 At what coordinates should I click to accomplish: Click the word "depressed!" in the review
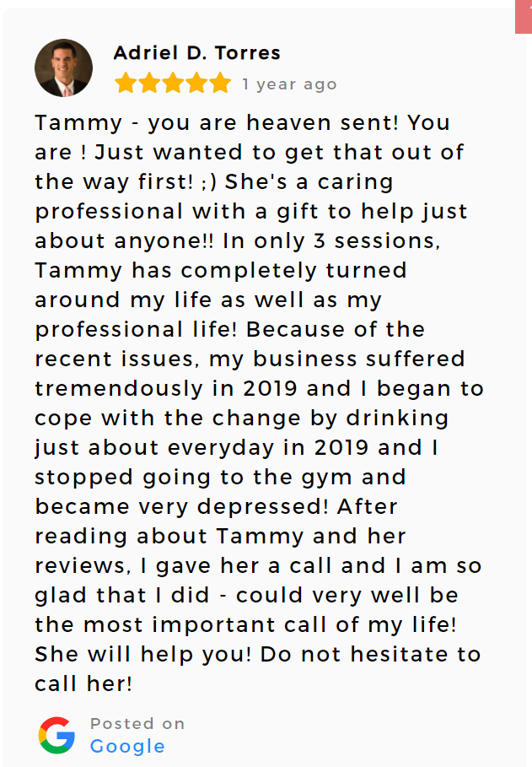pyautogui.click(x=262, y=507)
